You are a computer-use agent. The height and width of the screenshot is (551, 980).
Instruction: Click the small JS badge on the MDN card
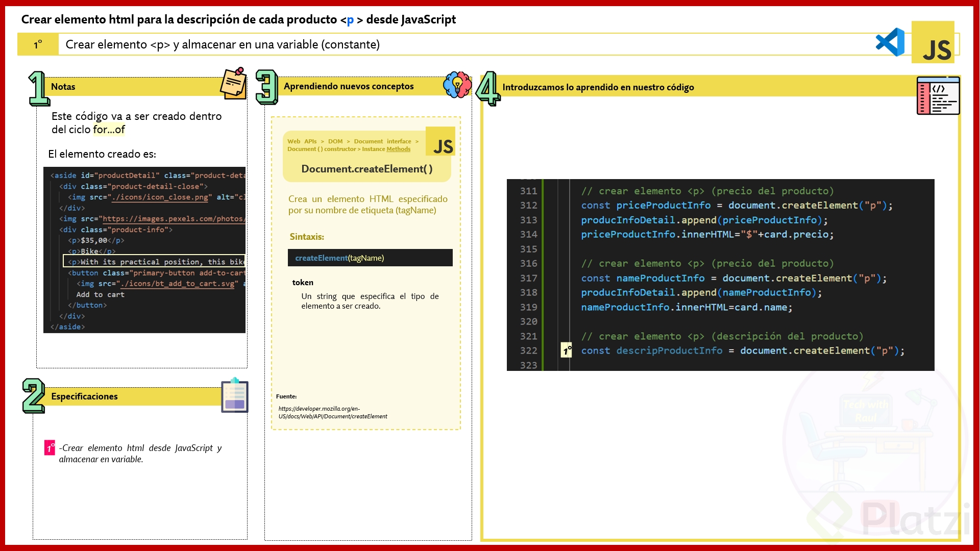440,141
